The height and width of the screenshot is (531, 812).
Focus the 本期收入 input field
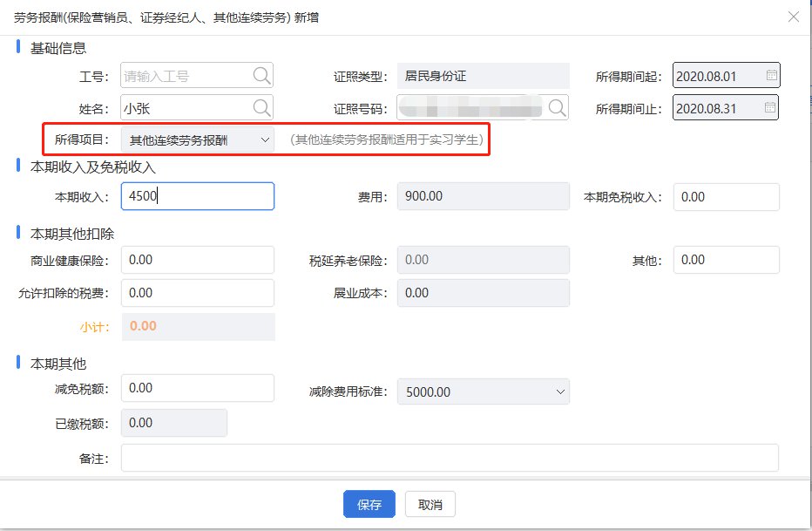[198, 196]
